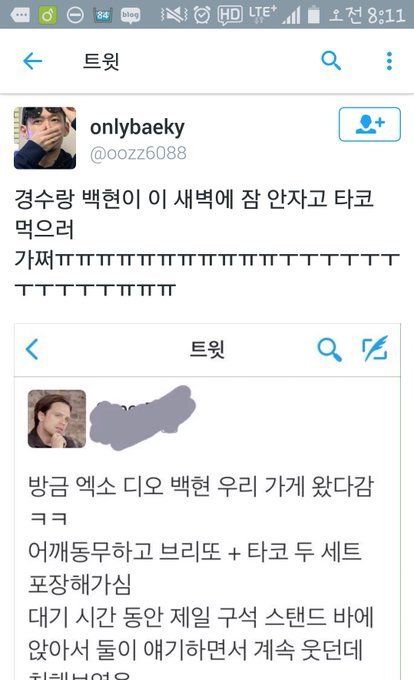Open the three-dot overflow menu

(389, 61)
